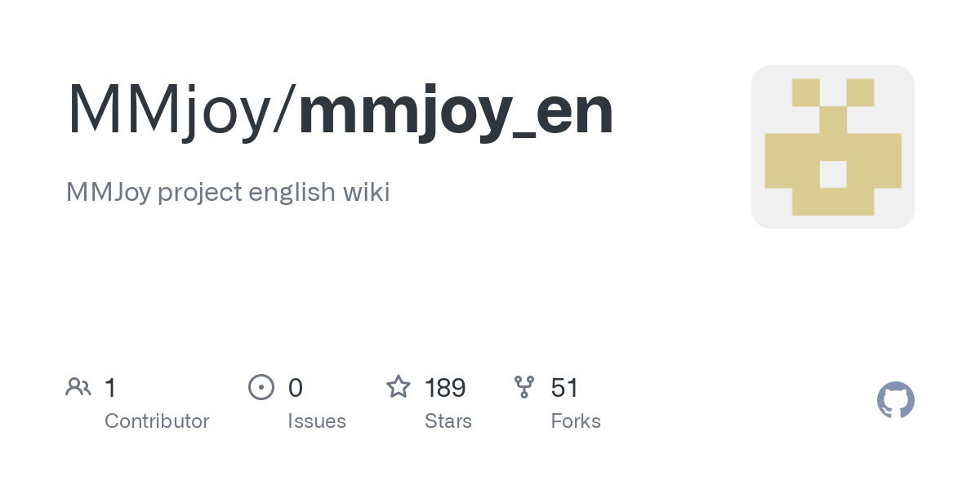The height and width of the screenshot is (490, 980).
Task: Click the issues count number 0
Action: tap(296, 388)
